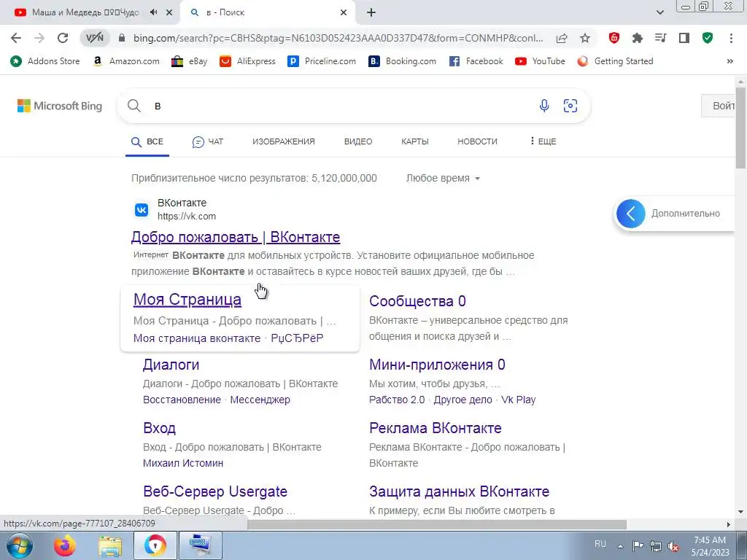Open the share page icon in address bar
Image resolution: width=747 pixels, height=560 pixels.
pos(562,38)
